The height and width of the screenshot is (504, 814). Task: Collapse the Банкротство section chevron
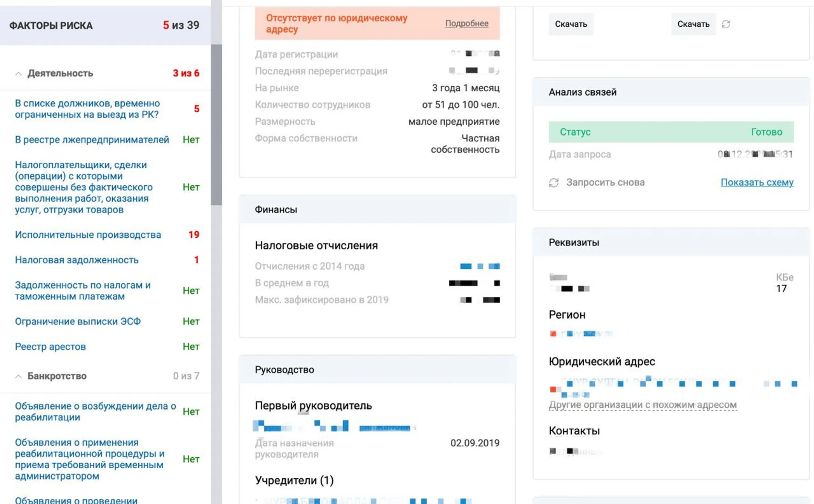18,376
